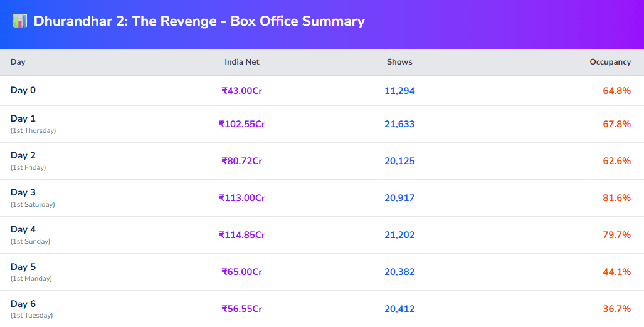The height and width of the screenshot is (327, 644).
Task: Click Day 1 India Net ₹102.55Cr
Action: tap(241, 124)
